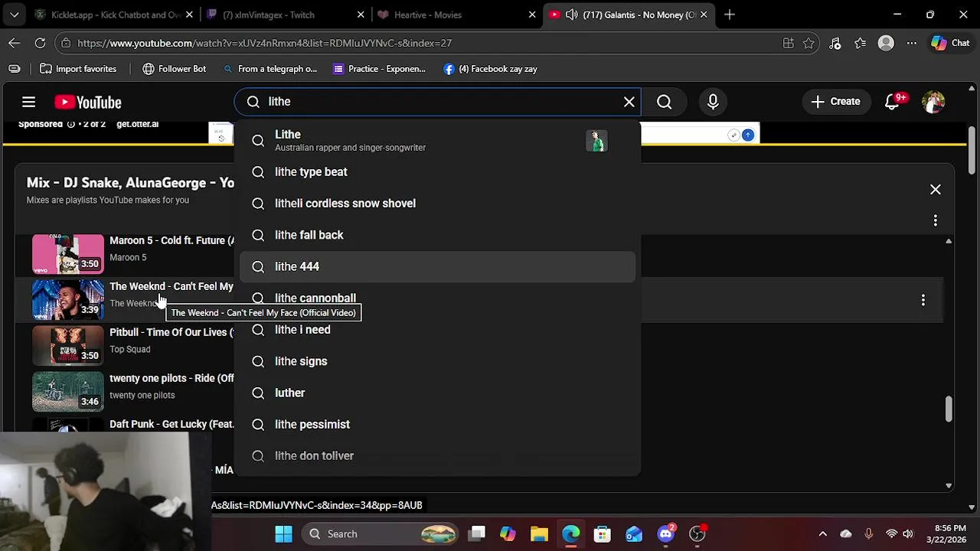Play Pitbull Time Of Our Lives thumbnail

click(68, 345)
